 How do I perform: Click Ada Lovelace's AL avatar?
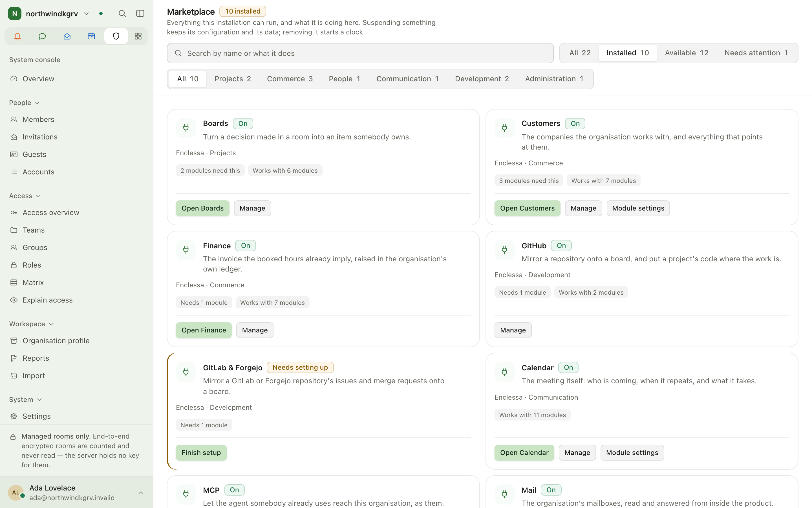pyautogui.click(x=16, y=492)
